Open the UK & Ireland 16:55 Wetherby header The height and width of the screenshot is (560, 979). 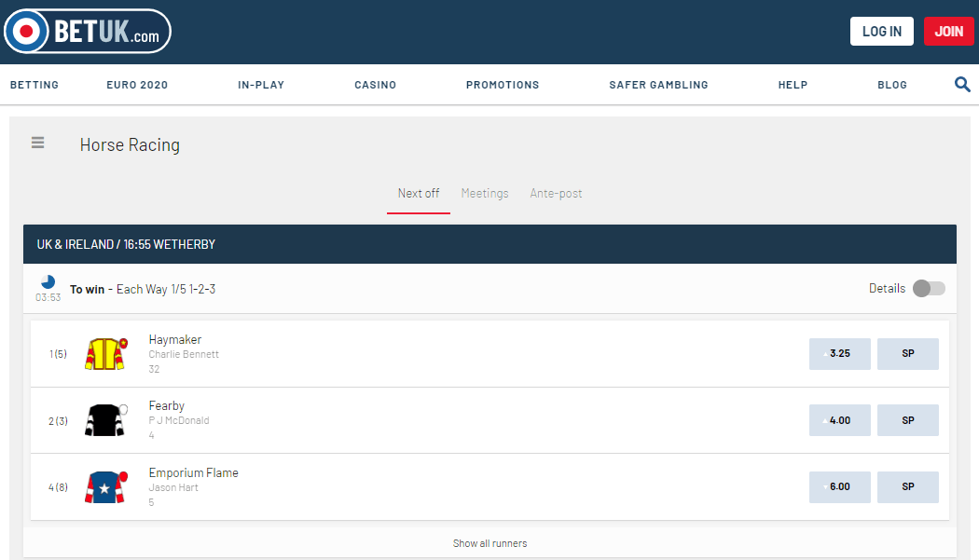point(126,244)
